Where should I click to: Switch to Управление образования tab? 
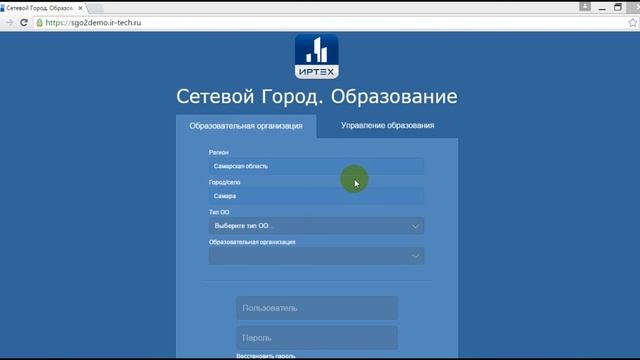point(387,125)
